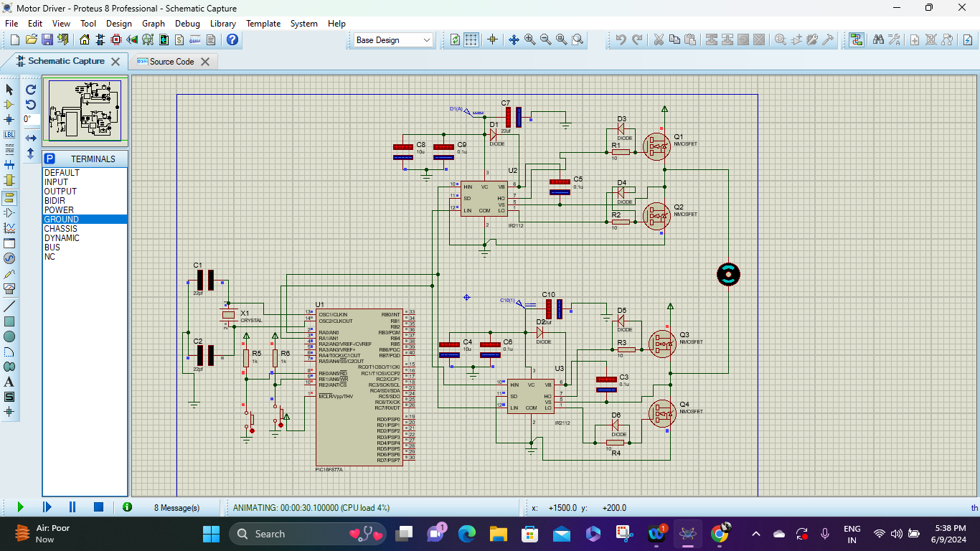This screenshot has width=980, height=551.
Task: Open the Windows Start button
Action: point(212,534)
